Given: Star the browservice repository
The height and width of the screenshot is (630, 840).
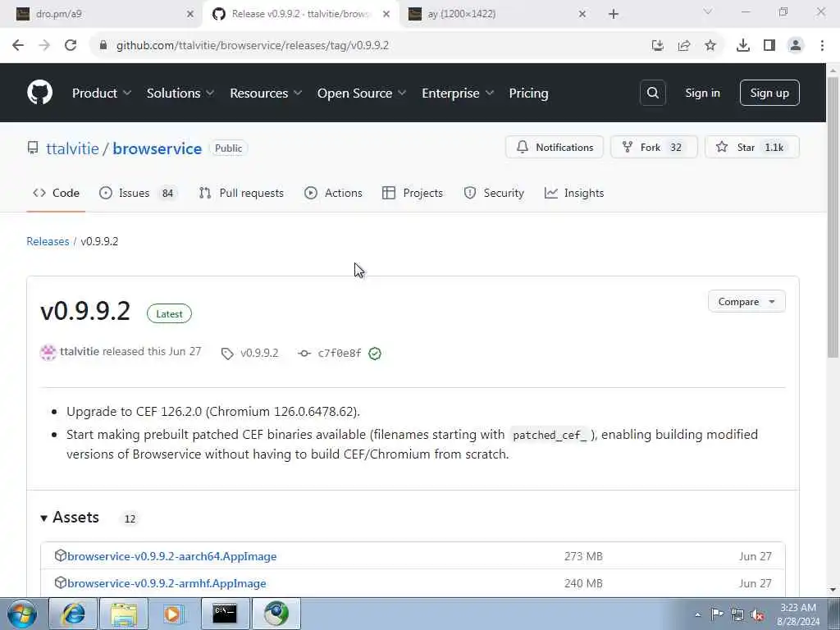Looking at the screenshot, I should 751,148.
